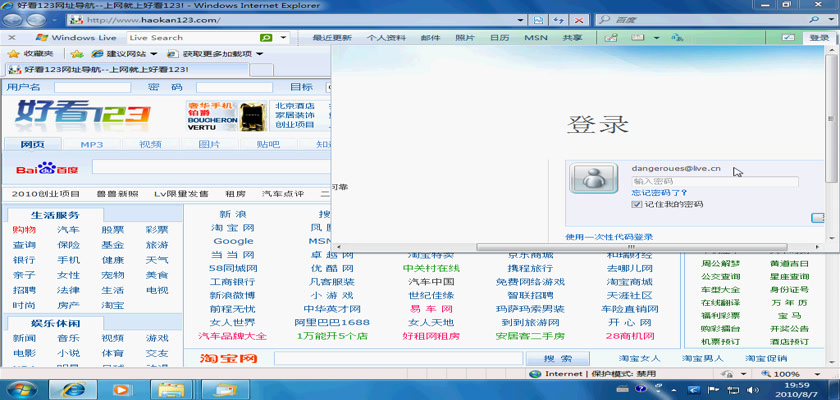Click the 输入密码 password field
840x400 pixels.
pyautogui.click(x=714, y=181)
